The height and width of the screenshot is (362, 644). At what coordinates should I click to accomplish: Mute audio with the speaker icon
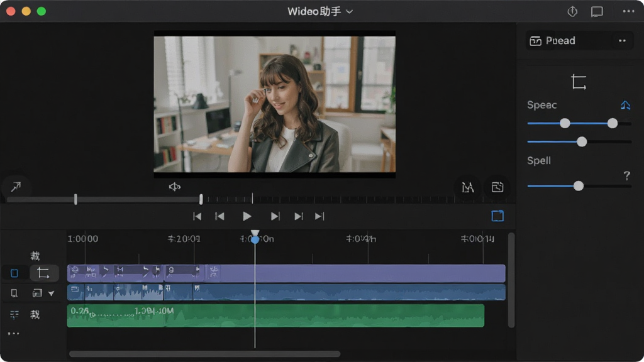(175, 187)
